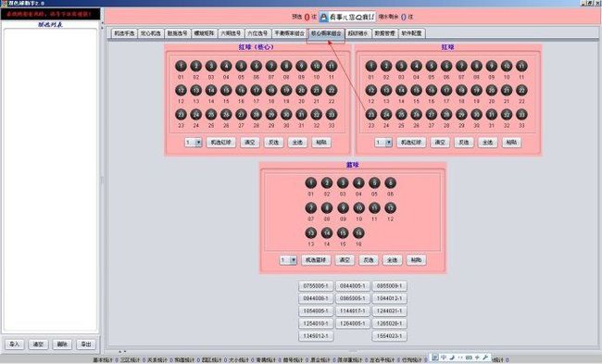This screenshot has width=602, height=364.
Task: Open count dropdown in the right 红球 panel
Action: coord(383,143)
